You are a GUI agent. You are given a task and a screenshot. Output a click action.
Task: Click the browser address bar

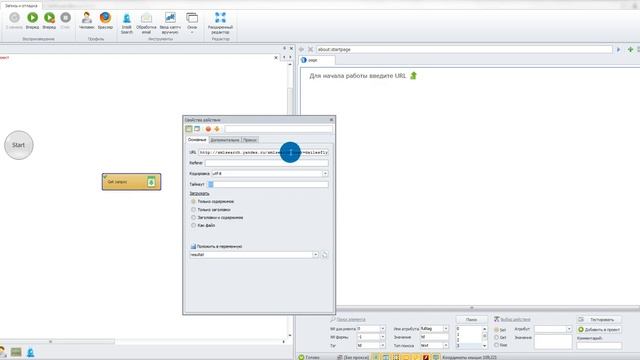coord(464,49)
